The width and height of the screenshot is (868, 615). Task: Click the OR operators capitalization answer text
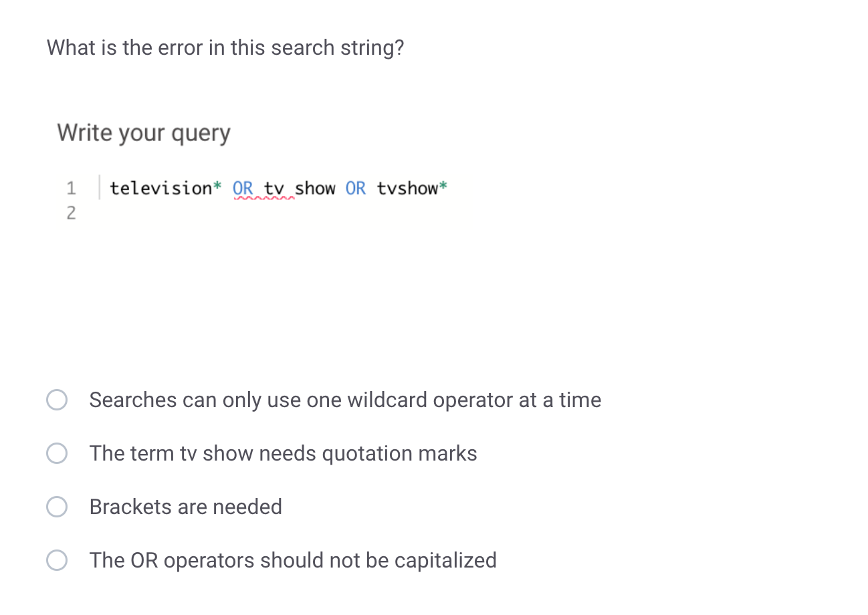(293, 560)
